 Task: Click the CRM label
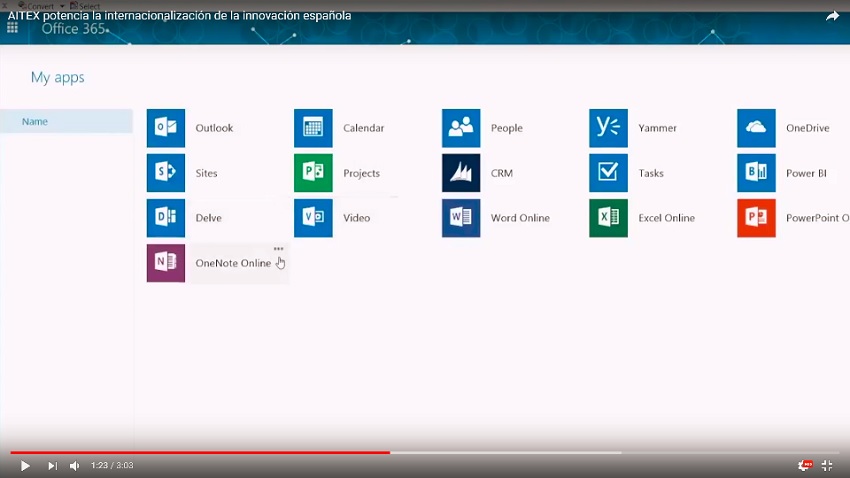pos(501,173)
